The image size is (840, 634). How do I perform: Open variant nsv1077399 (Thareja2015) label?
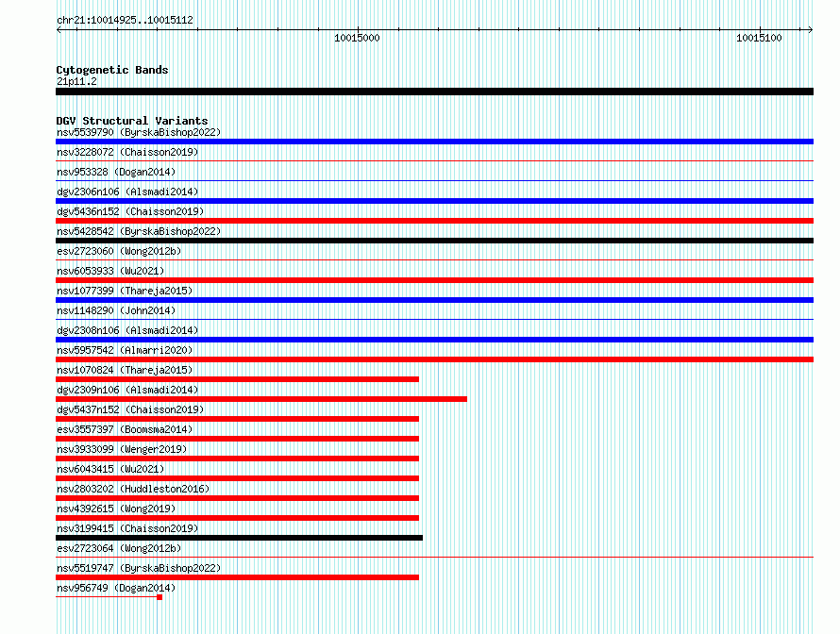pyautogui.click(x=125, y=291)
